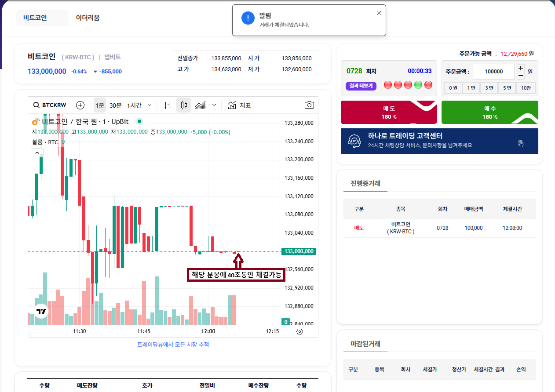Viewport: 555px width, 392px height.
Task: Click the 업비트 exchange label
Action: tap(113, 57)
